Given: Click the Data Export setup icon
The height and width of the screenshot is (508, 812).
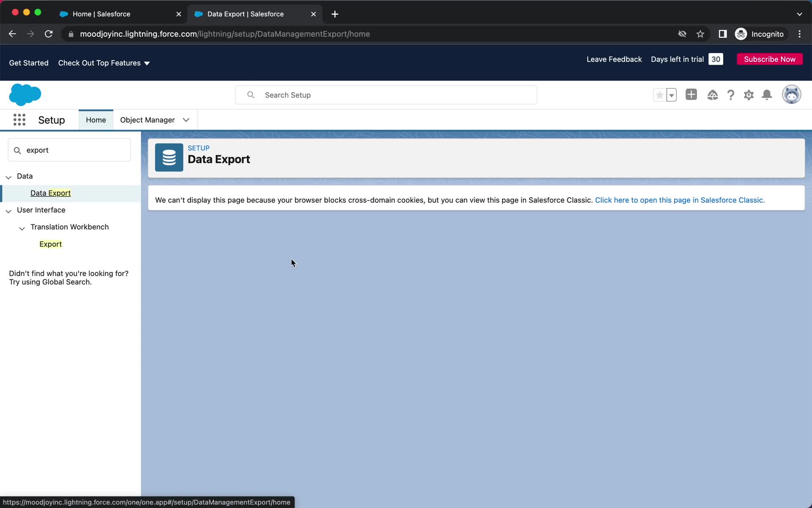Looking at the screenshot, I should click(x=168, y=156).
